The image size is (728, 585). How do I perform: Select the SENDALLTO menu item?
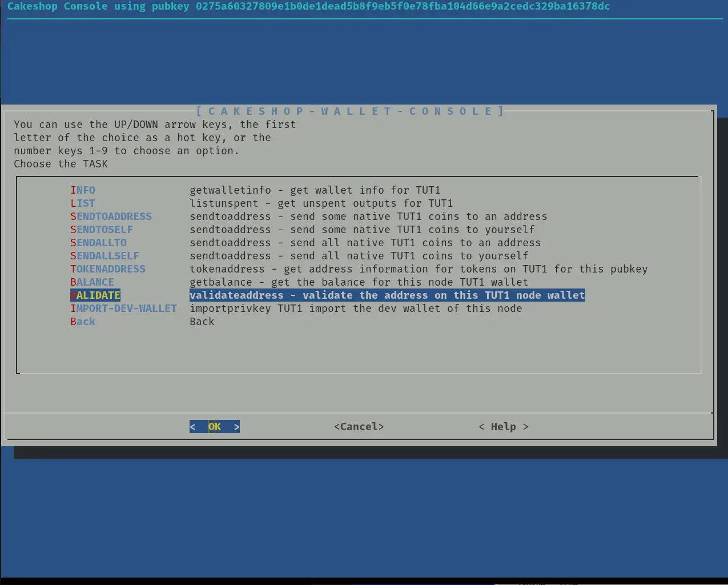(98, 243)
